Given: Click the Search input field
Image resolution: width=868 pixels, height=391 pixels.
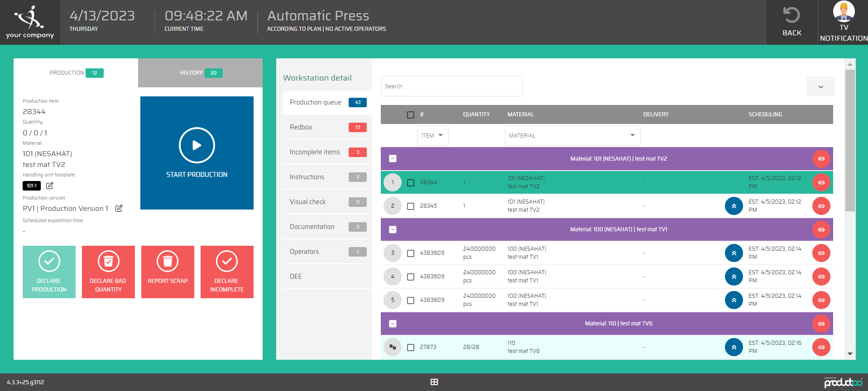Looking at the screenshot, I should 451,86.
